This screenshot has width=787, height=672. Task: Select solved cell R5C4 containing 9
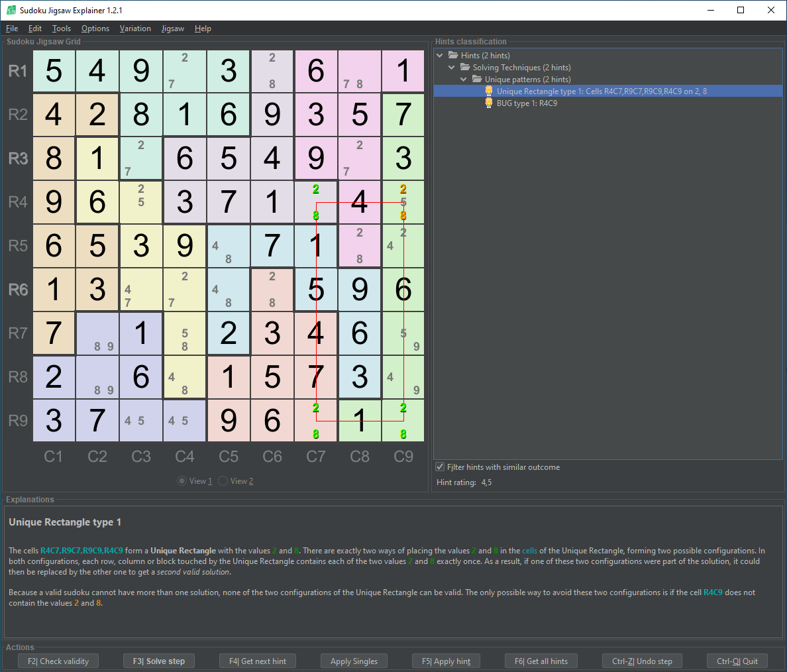point(185,246)
